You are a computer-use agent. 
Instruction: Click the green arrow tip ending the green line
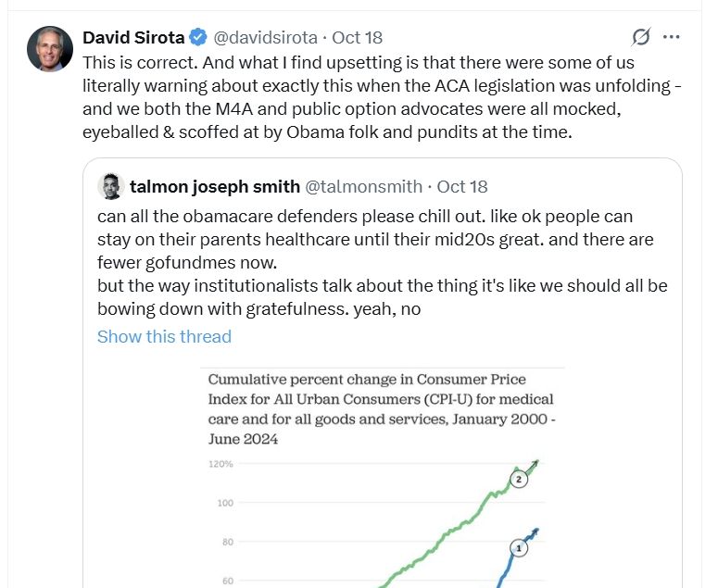point(538,462)
